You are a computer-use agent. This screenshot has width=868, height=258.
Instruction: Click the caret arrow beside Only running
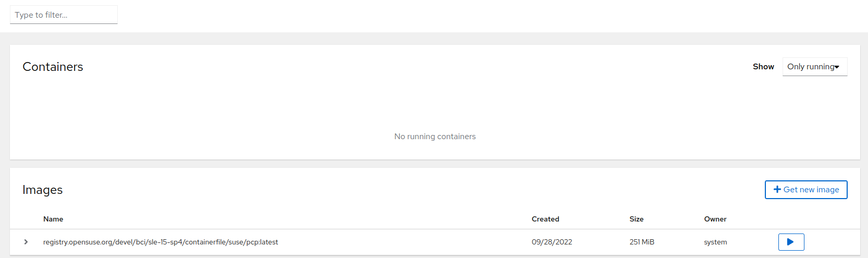(837, 67)
